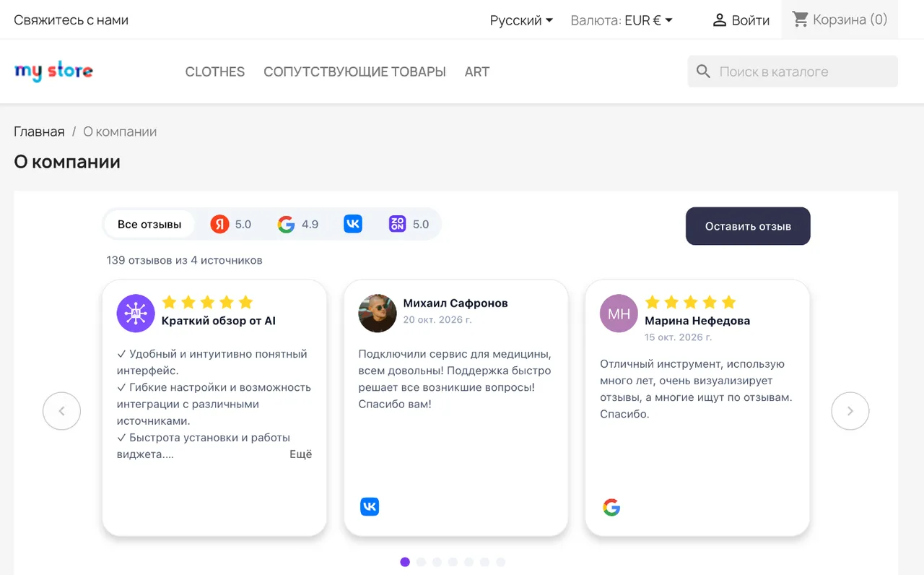Viewport: 924px width, 575px height.
Task: Filter reviews by Zoon 5.0 tab
Action: [409, 224]
